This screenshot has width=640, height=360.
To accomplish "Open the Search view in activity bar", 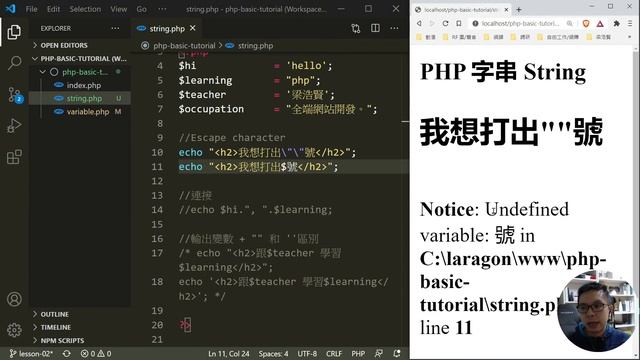I will point(14,63).
